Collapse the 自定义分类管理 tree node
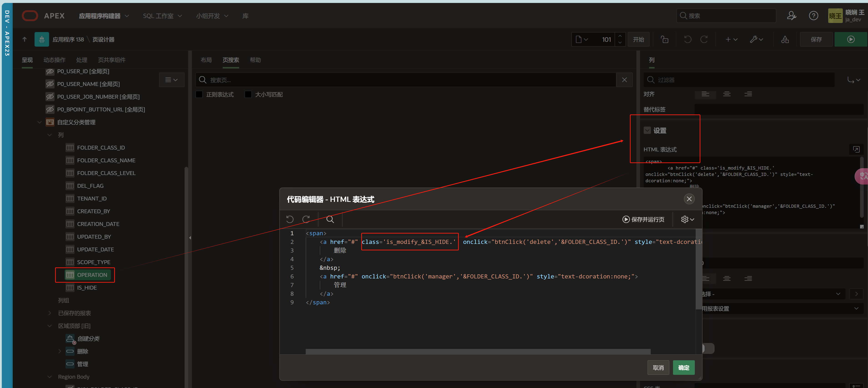 39,122
